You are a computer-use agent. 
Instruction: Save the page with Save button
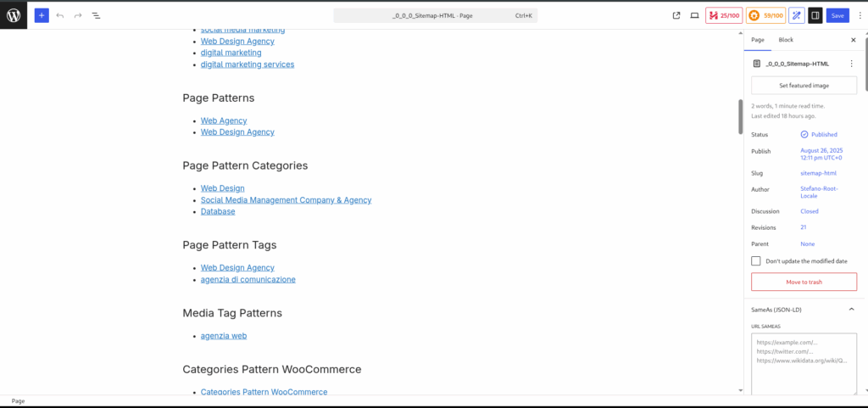point(837,15)
